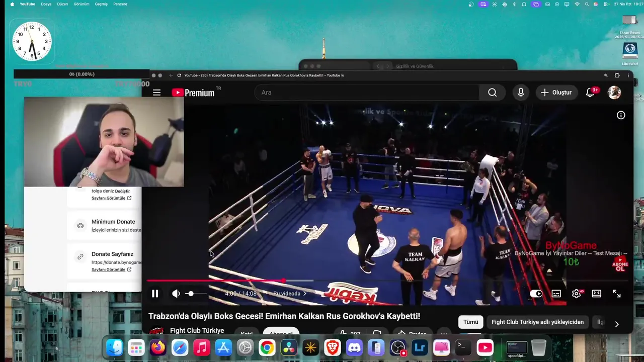Open Wi-Fi status in menu bar
The image size is (644, 362).
click(577, 4)
